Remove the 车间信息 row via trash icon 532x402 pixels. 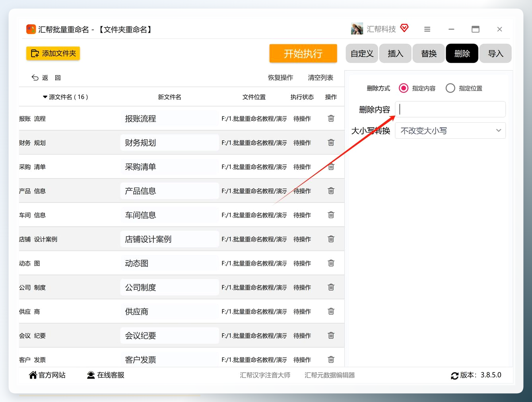[x=331, y=215]
